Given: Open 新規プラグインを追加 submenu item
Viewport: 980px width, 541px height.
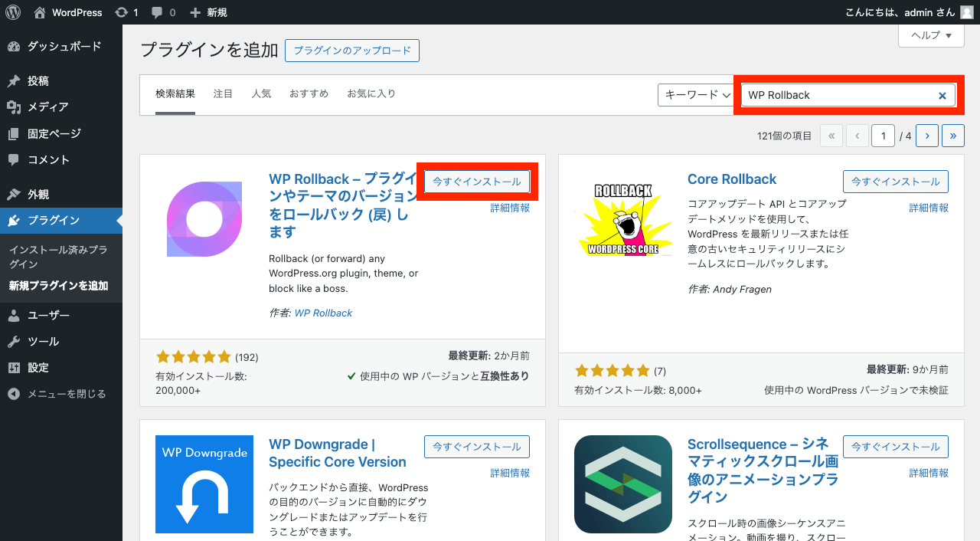Looking at the screenshot, I should [58, 286].
